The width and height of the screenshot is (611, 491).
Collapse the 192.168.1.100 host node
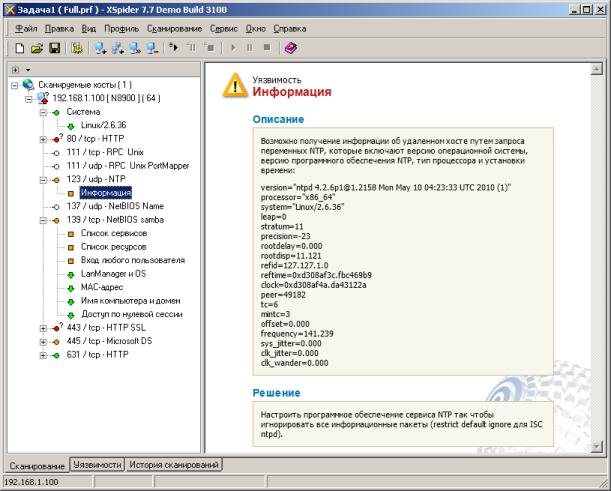tap(28, 99)
